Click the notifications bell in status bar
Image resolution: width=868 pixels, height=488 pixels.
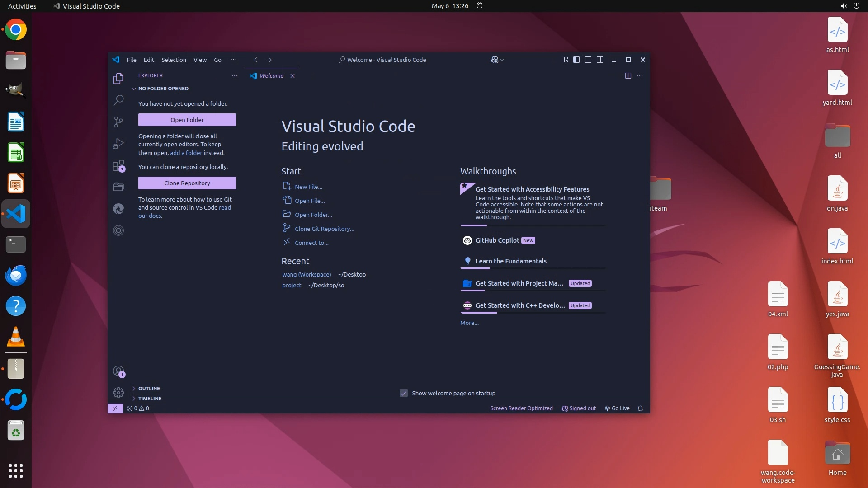tap(640, 408)
